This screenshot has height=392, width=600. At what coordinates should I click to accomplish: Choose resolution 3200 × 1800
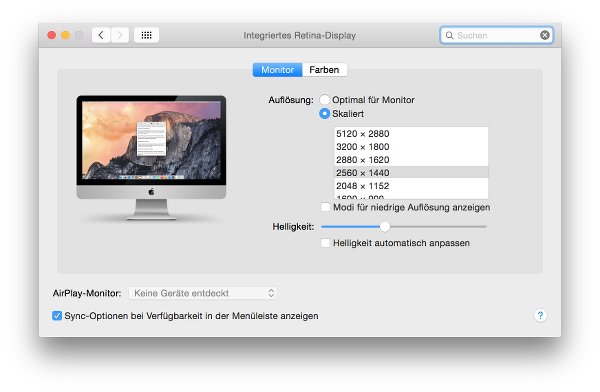pyautogui.click(x=411, y=147)
